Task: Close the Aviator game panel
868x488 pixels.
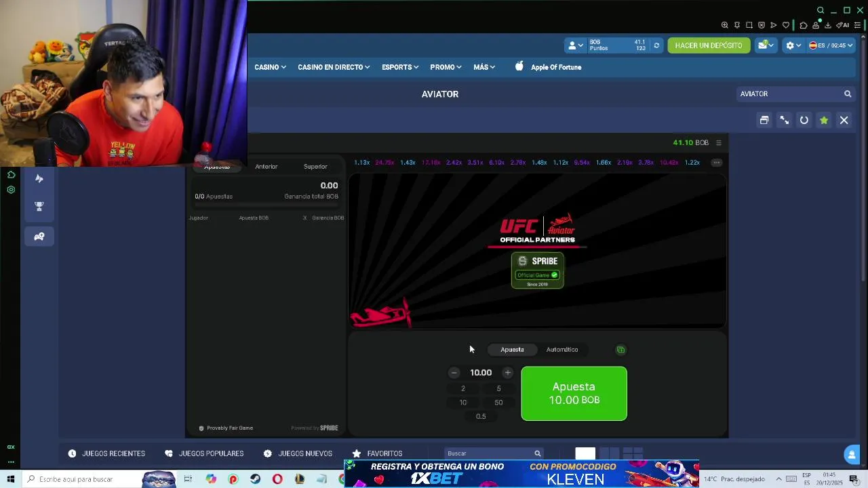Action: [844, 120]
